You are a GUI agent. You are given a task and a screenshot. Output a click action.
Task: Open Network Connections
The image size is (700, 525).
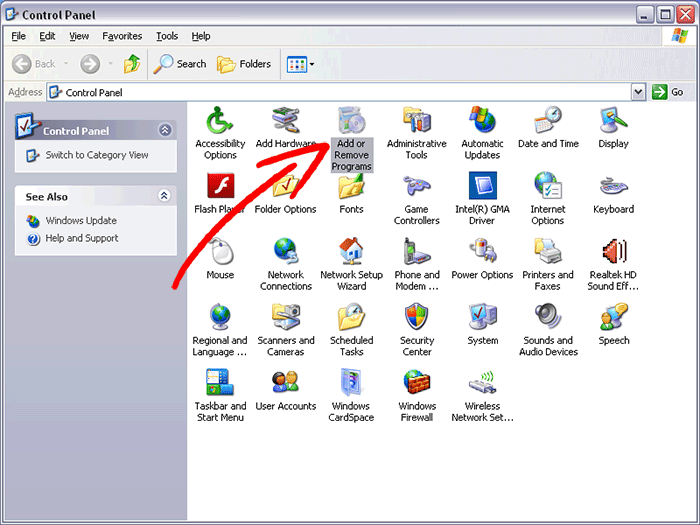pos(286,264)
